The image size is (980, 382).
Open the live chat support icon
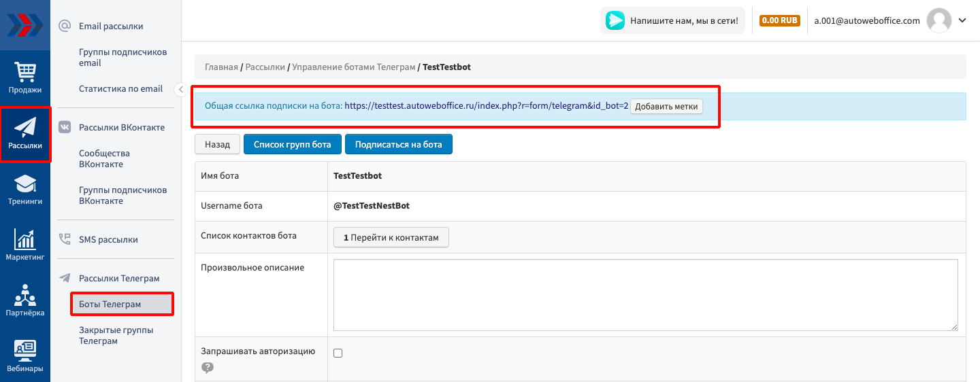615,20
